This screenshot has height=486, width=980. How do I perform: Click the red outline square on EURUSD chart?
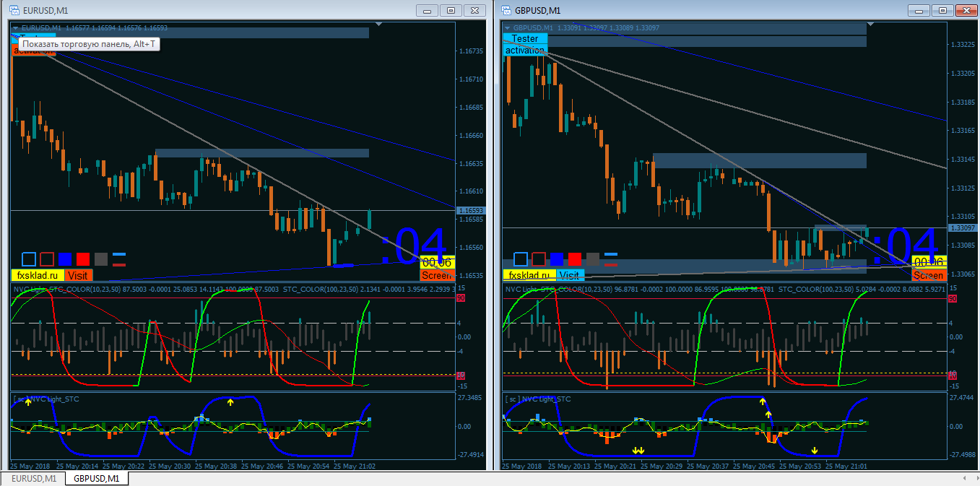click(47, 259)
